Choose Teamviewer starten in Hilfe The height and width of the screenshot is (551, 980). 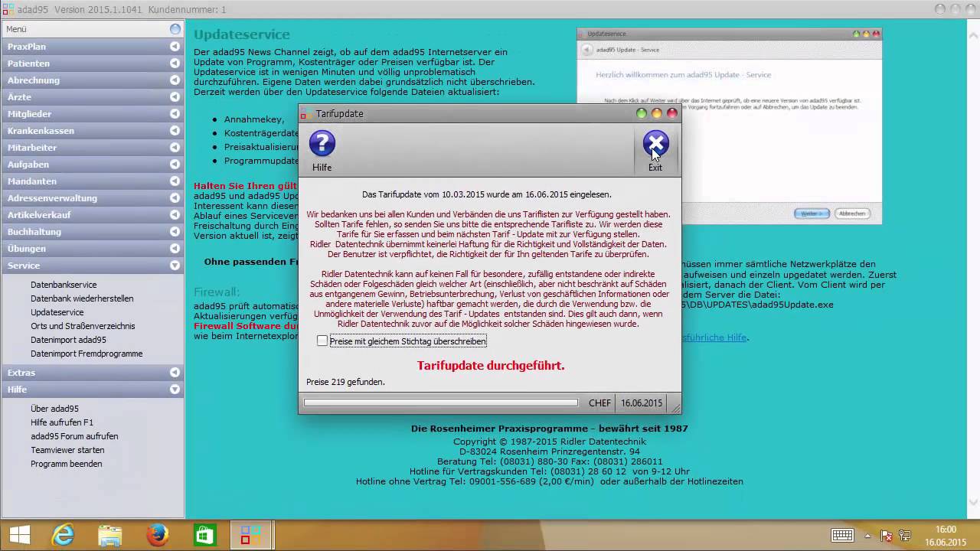pos(67,450)
